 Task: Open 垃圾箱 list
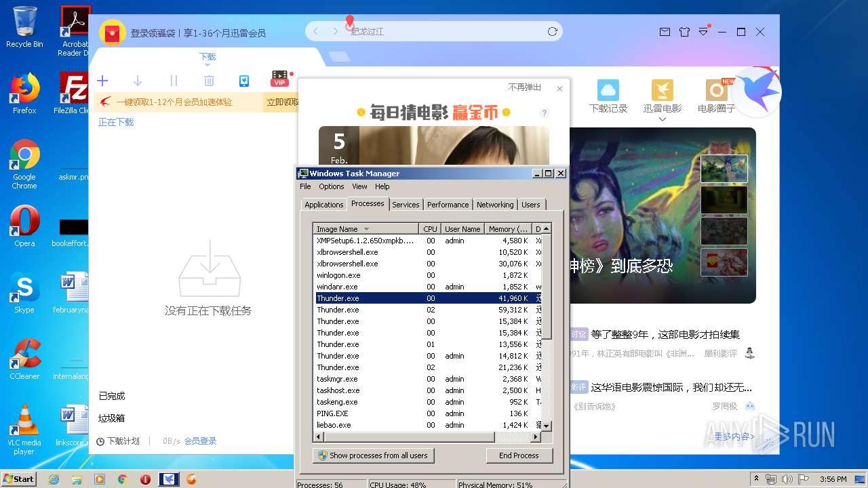tap(112, 418)
